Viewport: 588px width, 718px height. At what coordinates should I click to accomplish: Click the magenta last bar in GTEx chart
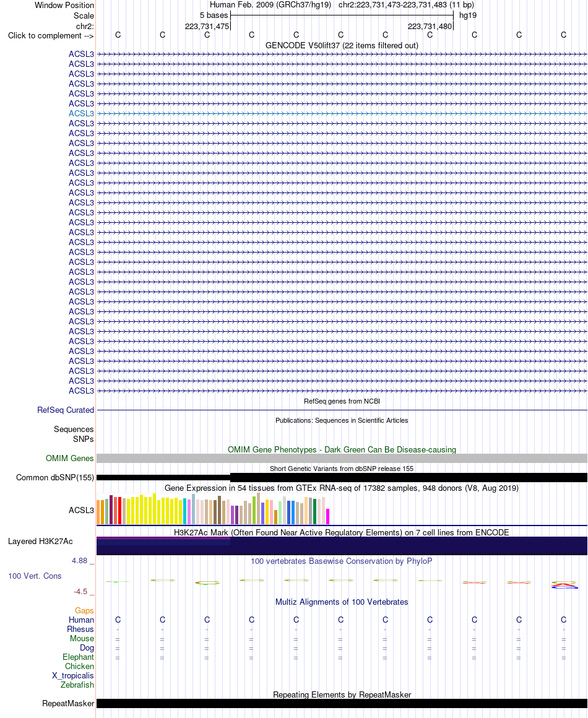(327, 516)
